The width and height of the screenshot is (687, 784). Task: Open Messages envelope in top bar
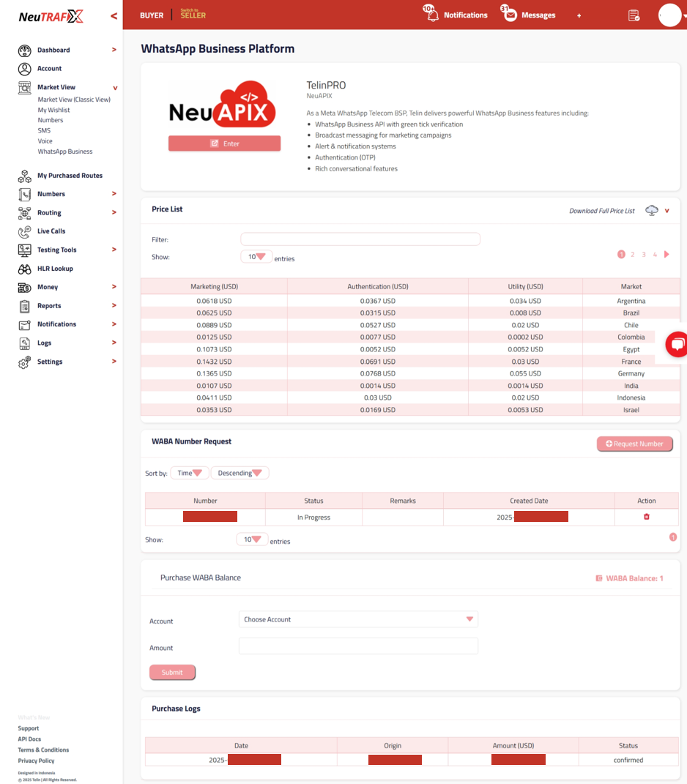[x=509, y=15]
